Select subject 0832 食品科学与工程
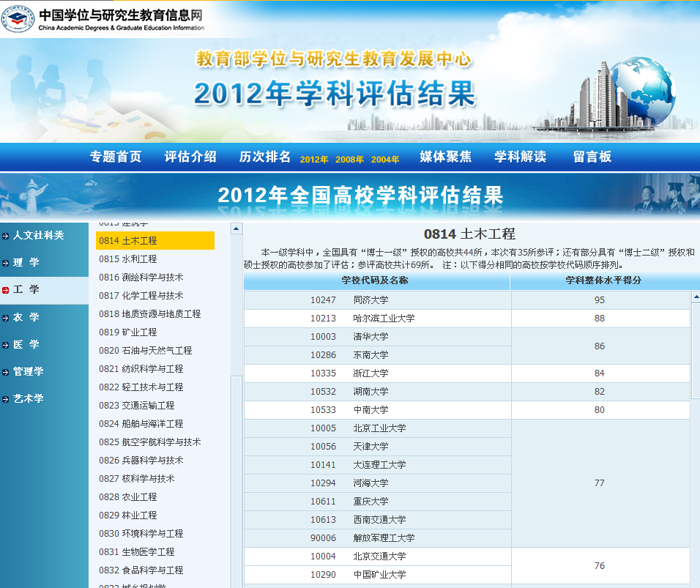The height and width of the screenshot is (588, 700). point(141,570)
